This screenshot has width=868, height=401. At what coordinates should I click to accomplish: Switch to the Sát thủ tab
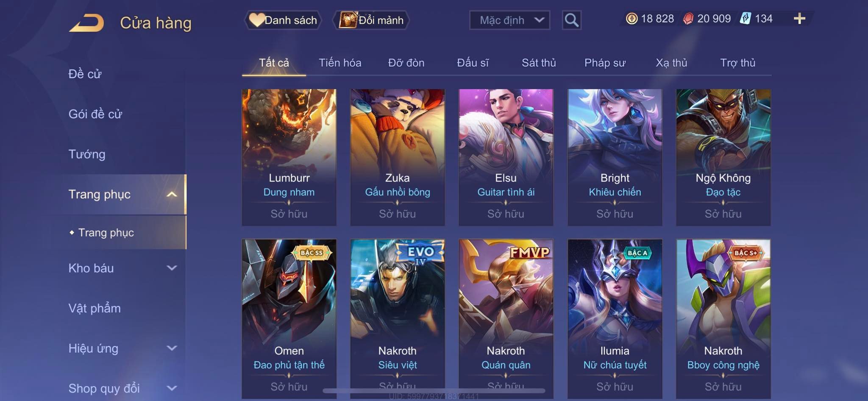pos(539,63)
